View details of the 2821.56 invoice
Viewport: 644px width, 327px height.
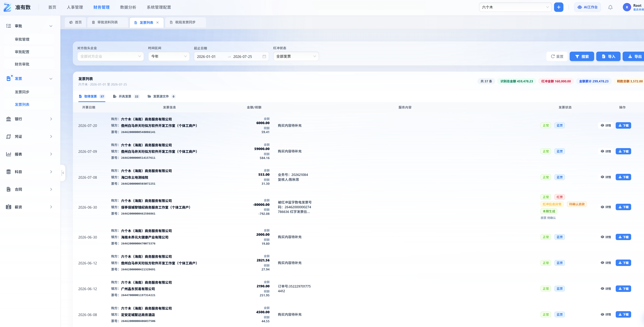tap(606, 263)
